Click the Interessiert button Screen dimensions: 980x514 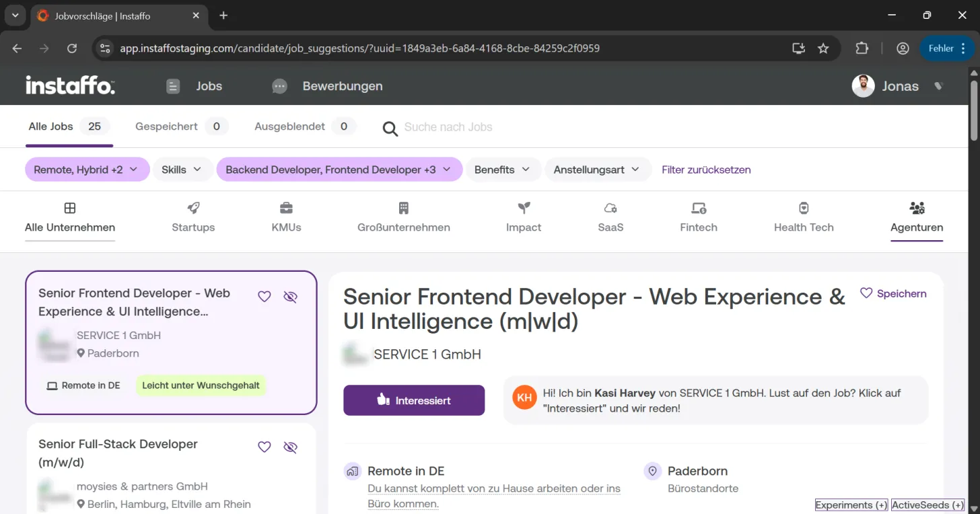click(414, 400)
